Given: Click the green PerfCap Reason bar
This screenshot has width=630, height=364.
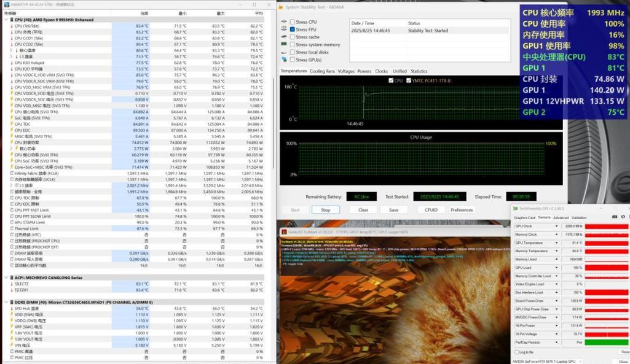Looking at the screenshot, I should [x=606, y=343].
